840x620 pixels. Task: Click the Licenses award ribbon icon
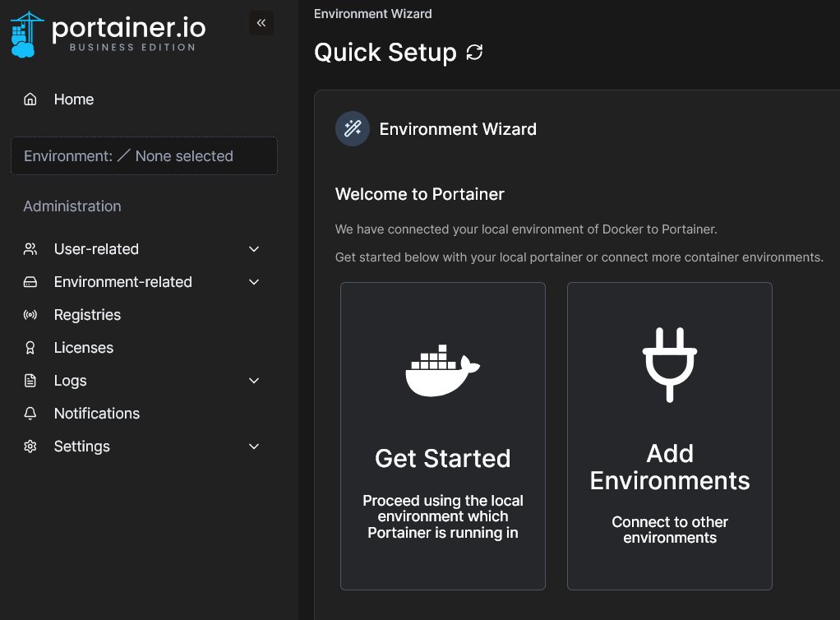[x=30, y=348]
